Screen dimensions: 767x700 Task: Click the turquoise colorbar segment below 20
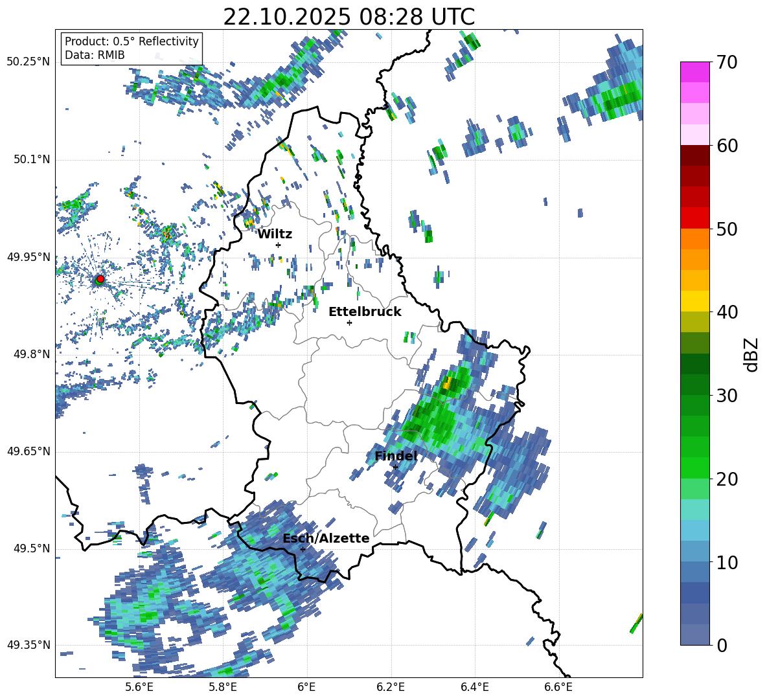694,509
